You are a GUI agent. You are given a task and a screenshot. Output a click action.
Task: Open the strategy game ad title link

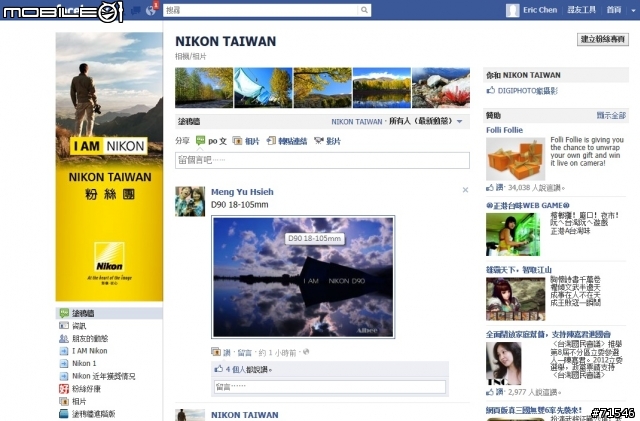519,270
